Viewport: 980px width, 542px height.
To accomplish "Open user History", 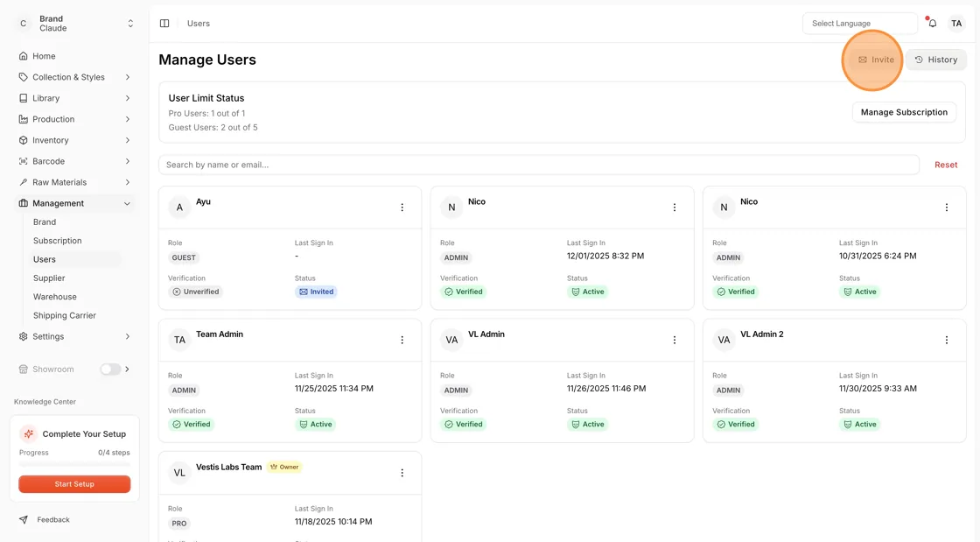I will (935, 60).
